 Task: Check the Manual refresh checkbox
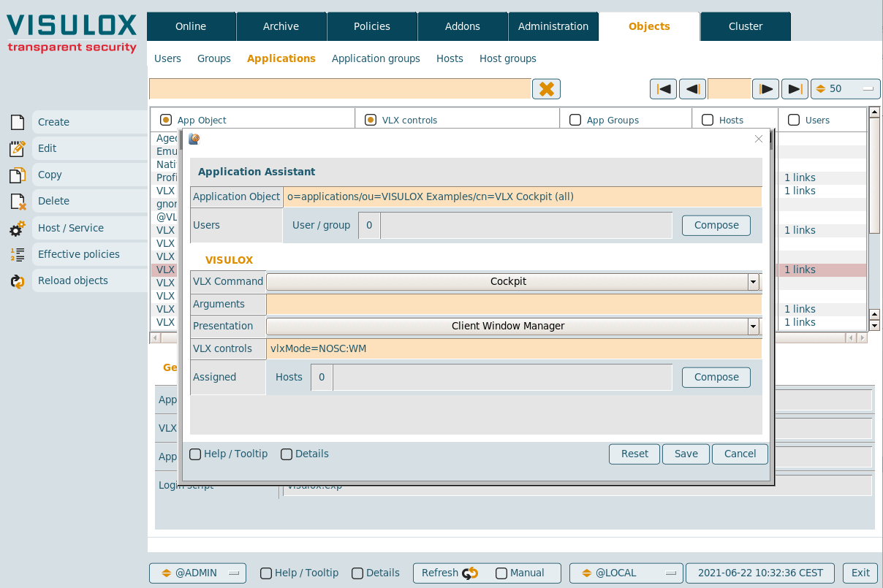click(501, 573)
